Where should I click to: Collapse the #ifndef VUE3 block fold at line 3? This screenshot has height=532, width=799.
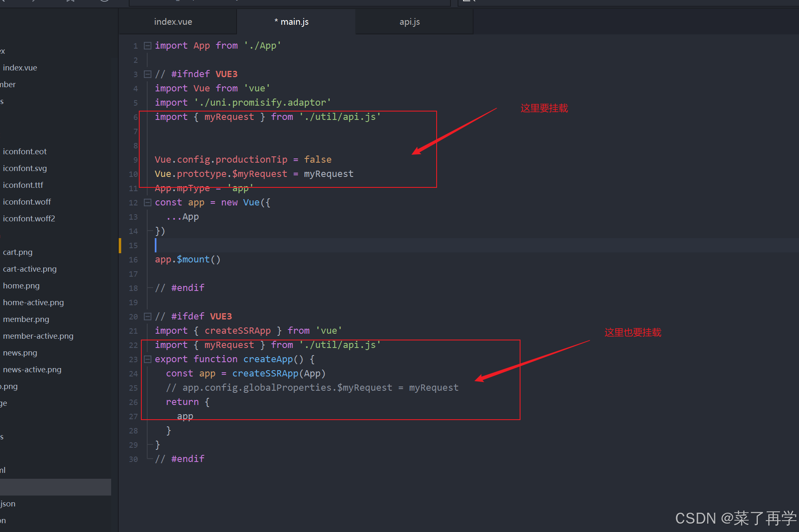[x=147, y=74]
